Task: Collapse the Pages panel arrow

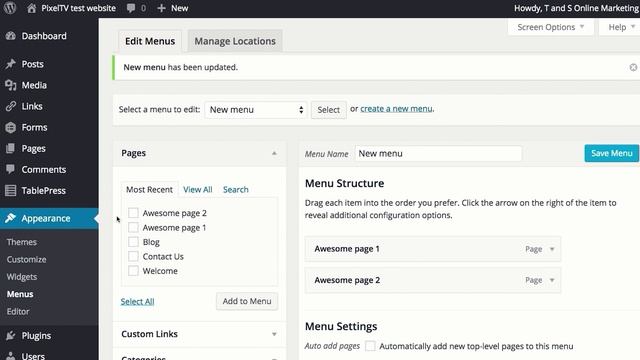Action: click(274, 153)
